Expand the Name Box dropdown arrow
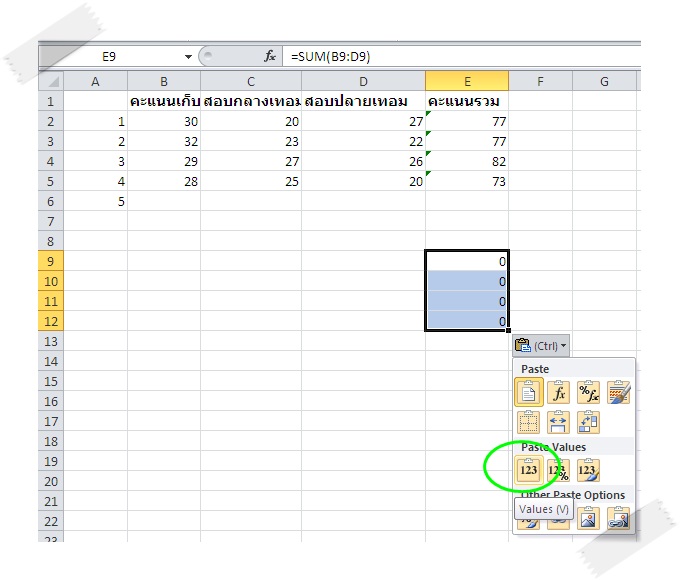Screen dimensions: 680x580 pyautogui.click(x=188, y=57)
